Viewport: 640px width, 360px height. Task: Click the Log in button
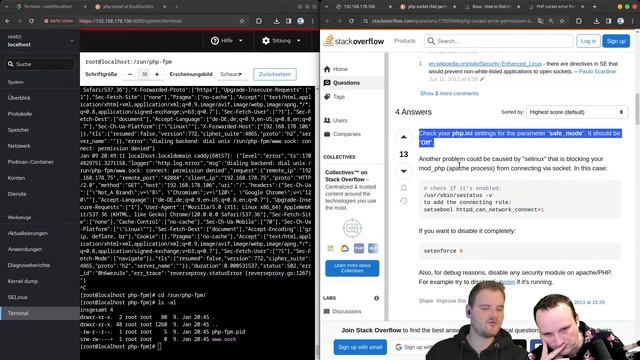click(588, 41)
